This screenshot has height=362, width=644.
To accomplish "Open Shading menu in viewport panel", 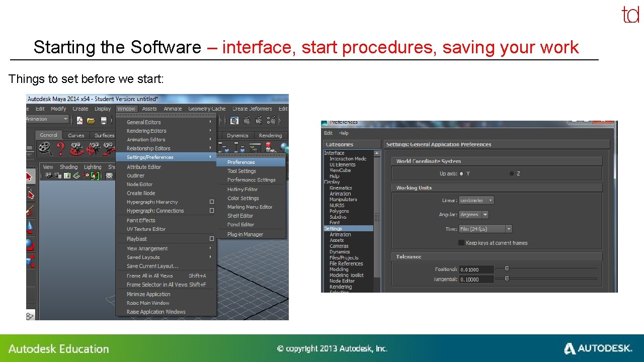I will click(x=69, y=167).
